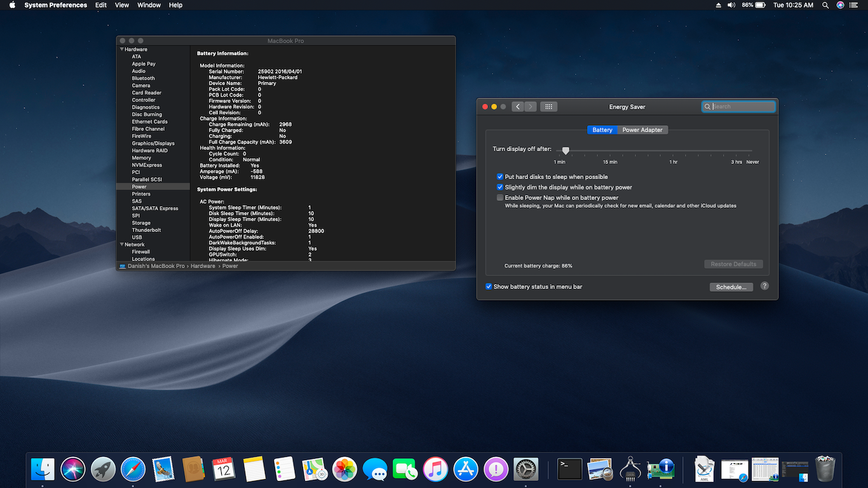Open the Apple menu
868x488 pixels.
coord(12,5)
